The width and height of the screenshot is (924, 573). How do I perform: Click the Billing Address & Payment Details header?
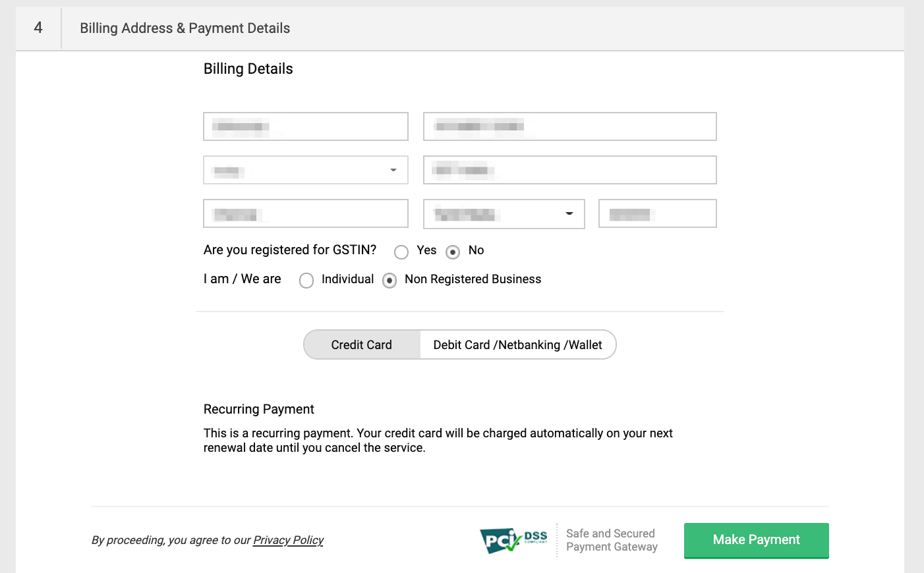pos(185,28)
